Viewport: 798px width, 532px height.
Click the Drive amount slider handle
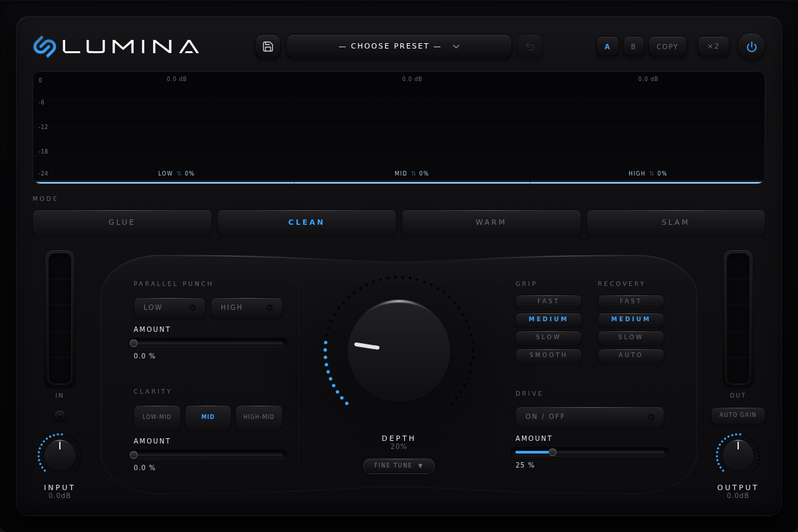click(x=553, y=452)
